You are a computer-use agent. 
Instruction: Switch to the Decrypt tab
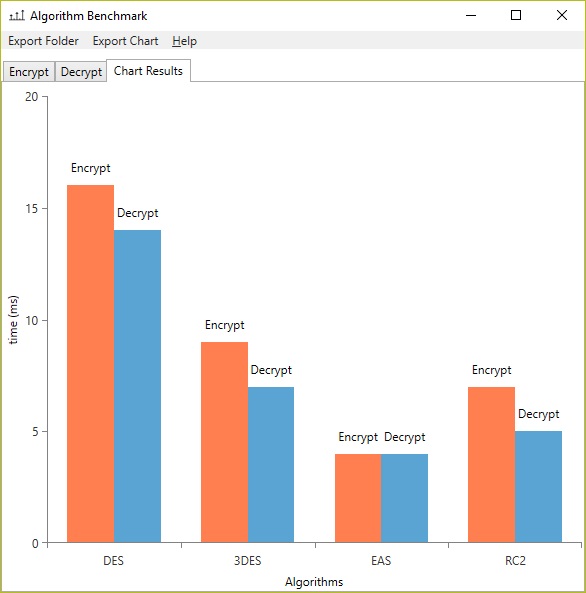[x=81, y=72]
